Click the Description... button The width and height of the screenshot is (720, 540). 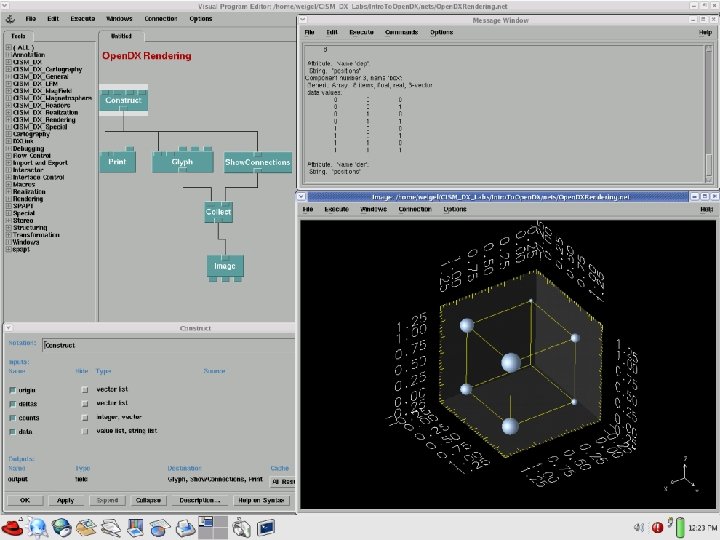click(200, 500)
